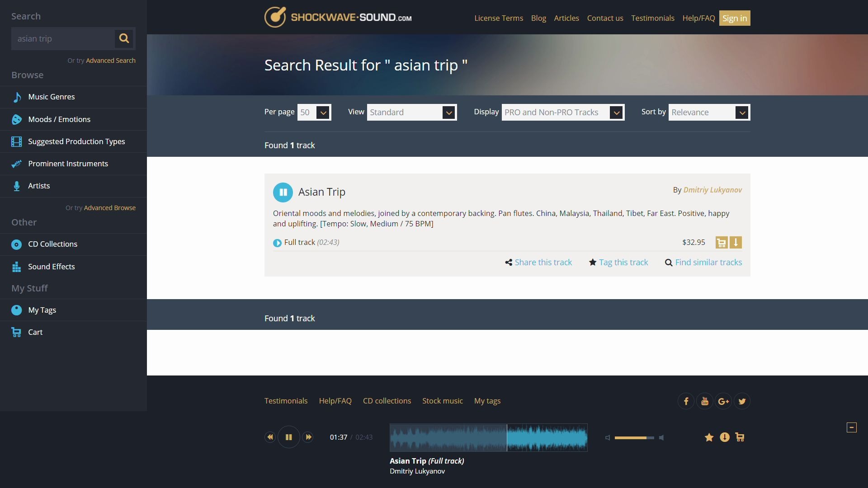Open Prominent Instruments in sidebar
This screenshot has height=488, width=868.
click(x=68, y=164)
